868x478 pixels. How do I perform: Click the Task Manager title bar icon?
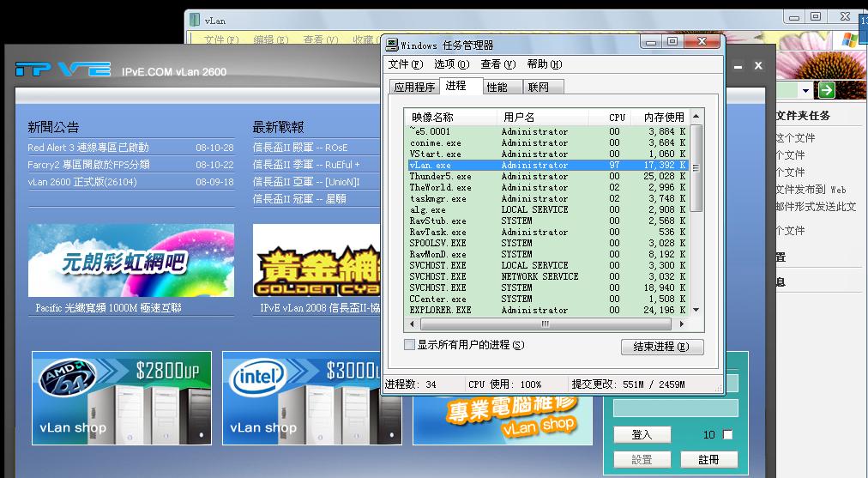click(x=393, y=45)
